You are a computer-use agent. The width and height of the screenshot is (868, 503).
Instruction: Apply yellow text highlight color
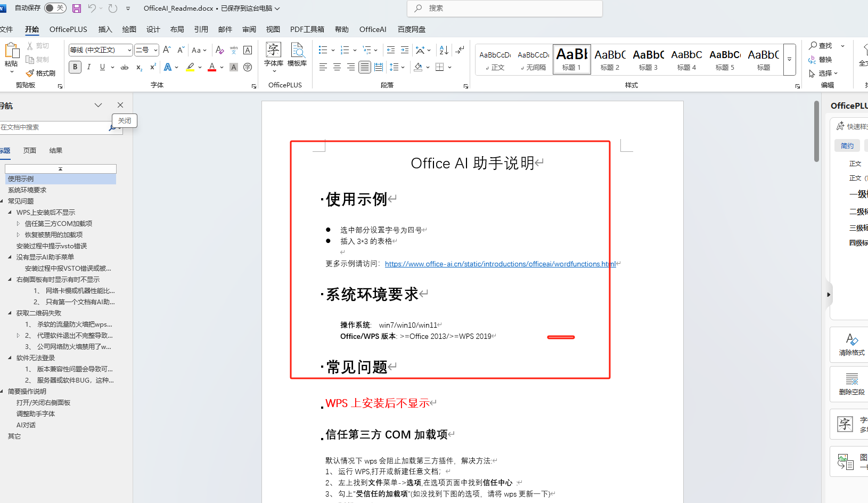point(190,67)
